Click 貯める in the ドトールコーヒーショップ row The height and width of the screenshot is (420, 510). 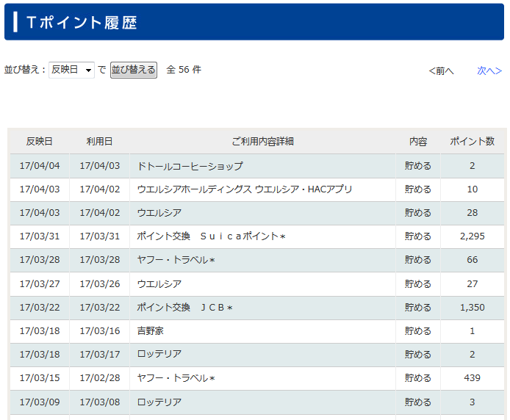tap(418, 166)
